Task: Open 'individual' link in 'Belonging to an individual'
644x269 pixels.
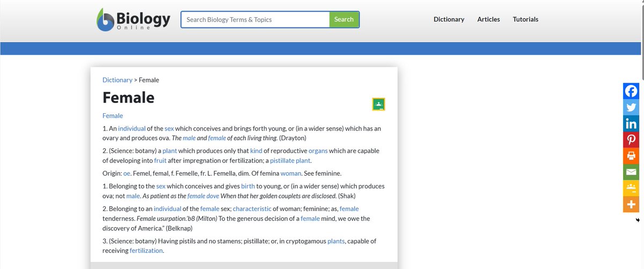Action: tap(167, 209)
